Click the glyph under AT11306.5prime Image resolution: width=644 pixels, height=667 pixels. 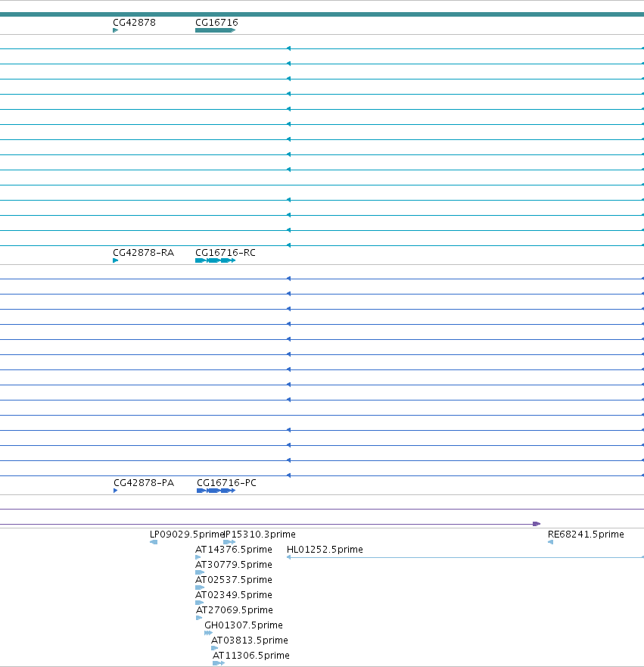tap(219, 663)
